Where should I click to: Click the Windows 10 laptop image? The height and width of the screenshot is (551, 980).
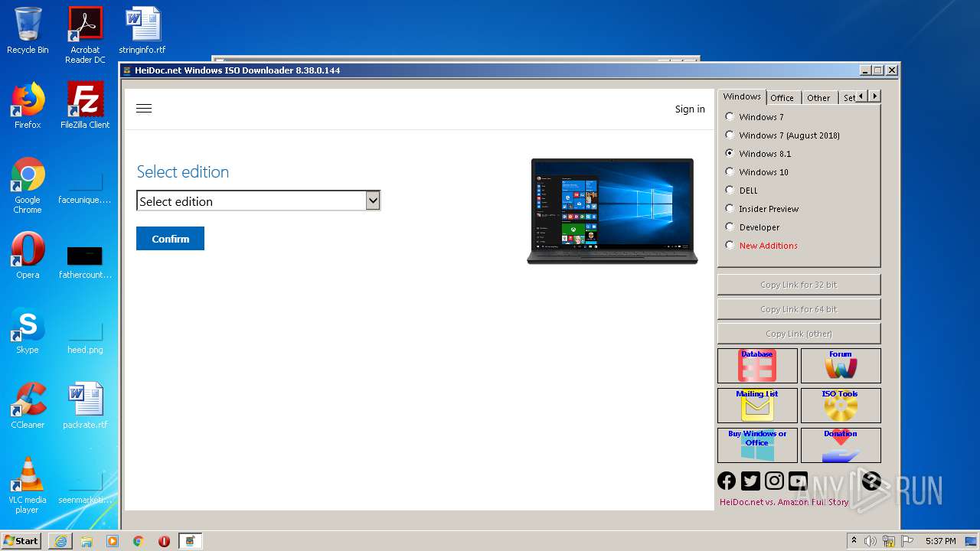point(612,211)
